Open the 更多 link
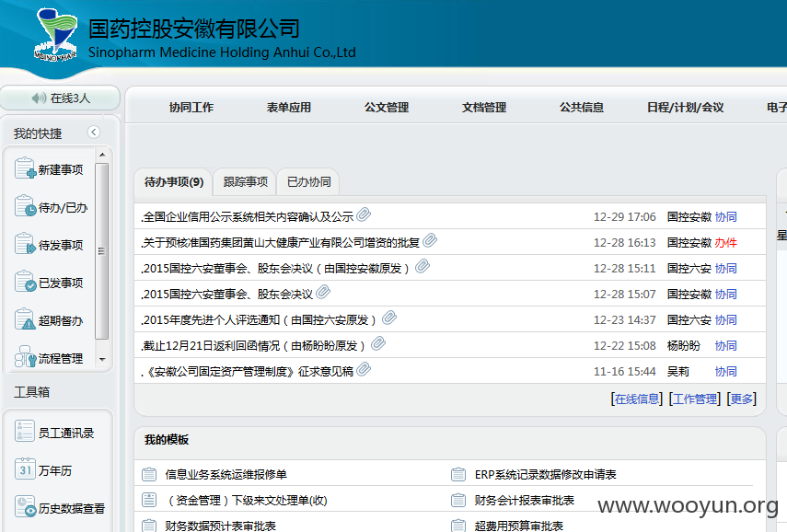The image size is (787, 532). click(742, 399)
